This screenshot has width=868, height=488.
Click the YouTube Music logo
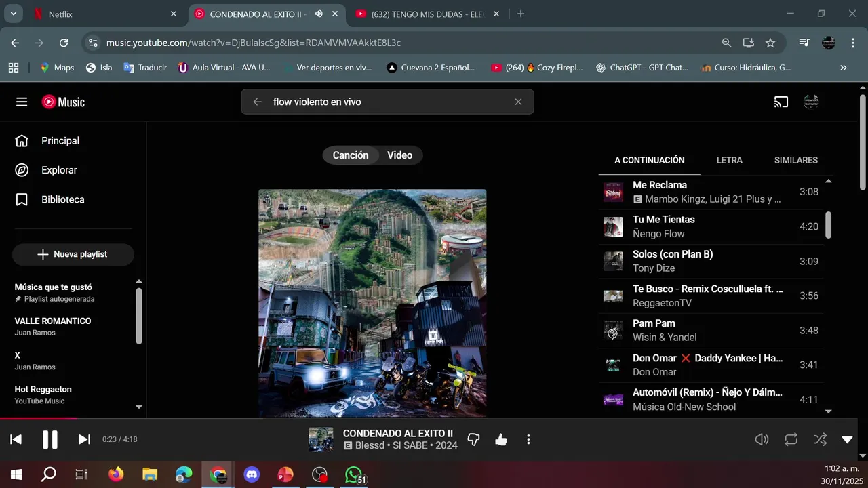(63, 102)
